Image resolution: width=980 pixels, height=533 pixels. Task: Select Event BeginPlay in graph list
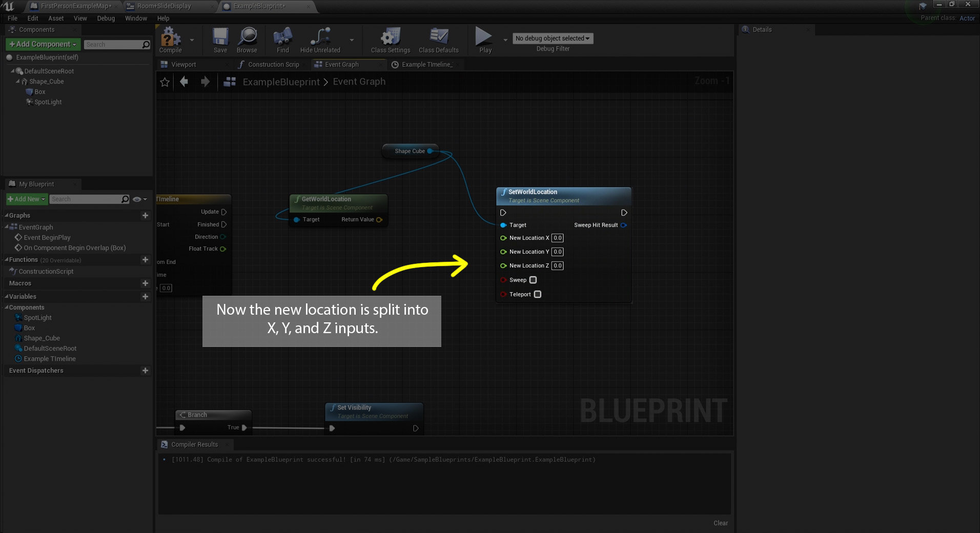[47, 238]
